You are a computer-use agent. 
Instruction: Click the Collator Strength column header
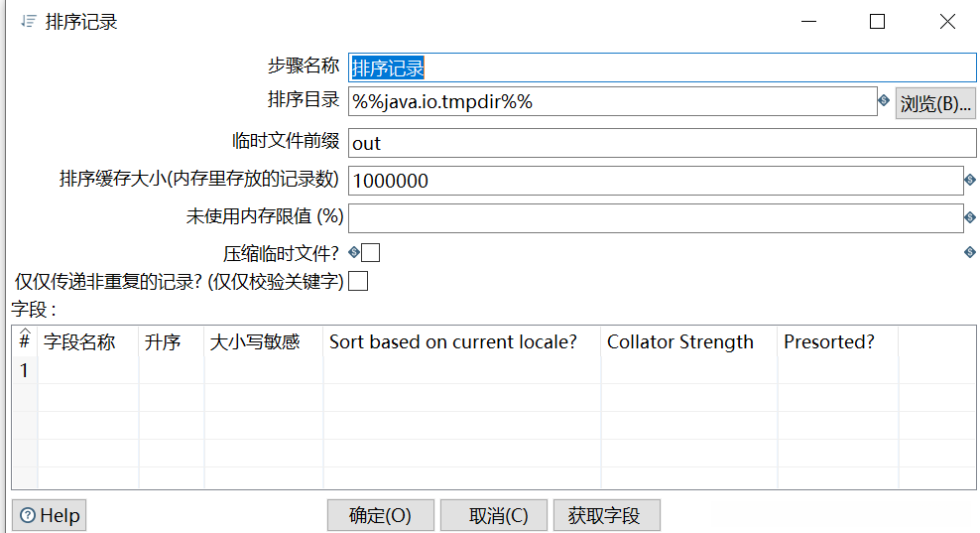click(x=680, y=342)
